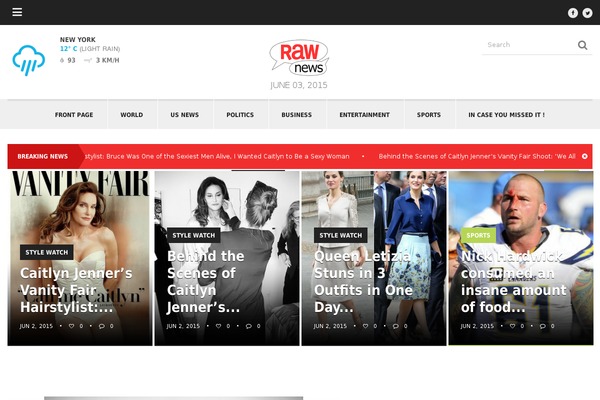Click Jun 2, 2015 date on Hardwick article
Image resolution: width=600 pixels, height=400 pixels.
477,326
